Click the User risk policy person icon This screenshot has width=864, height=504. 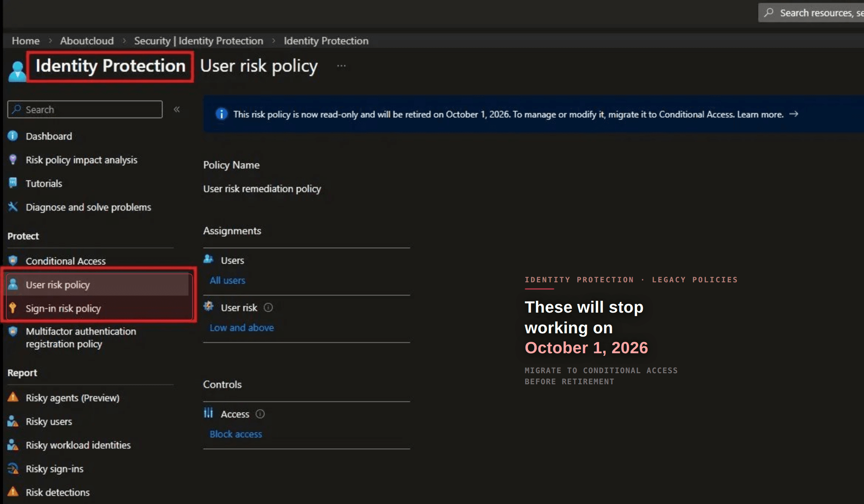[13, 284]
